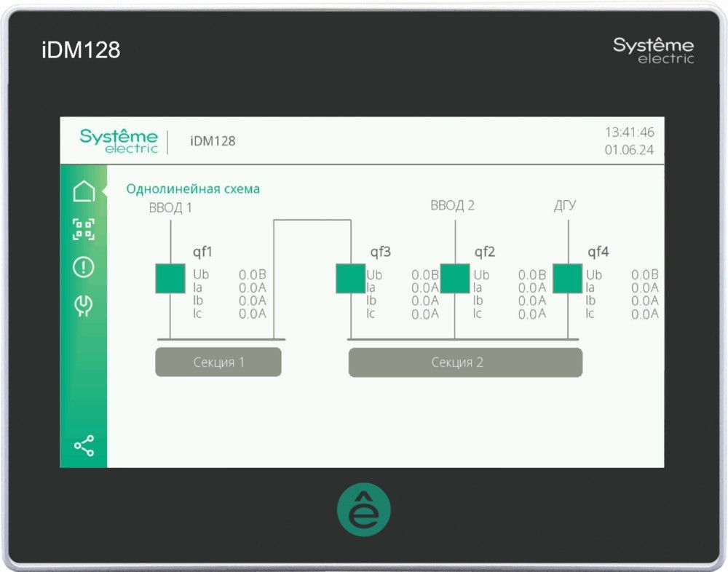Select the ВВОД 2 input label
The image size is (728, 572).
(452, 205)
